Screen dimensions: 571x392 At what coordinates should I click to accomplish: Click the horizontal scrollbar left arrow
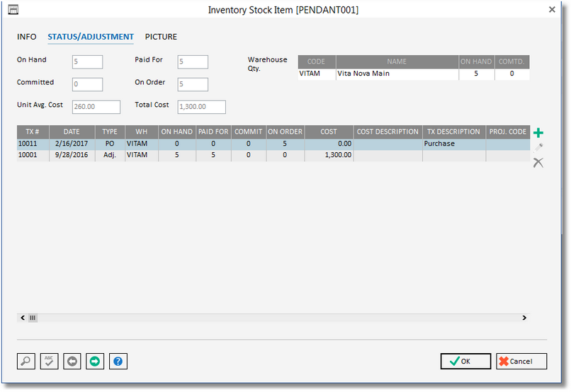pos(23,318)
